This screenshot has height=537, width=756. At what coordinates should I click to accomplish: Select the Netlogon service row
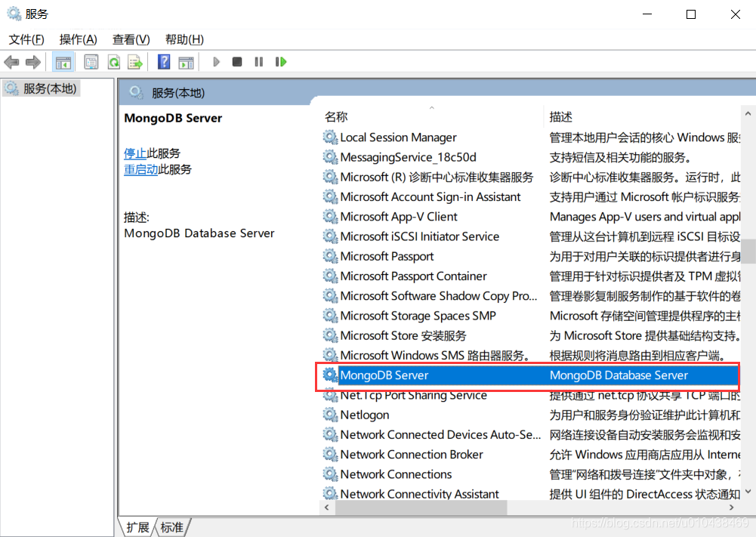tap(530, 415)
